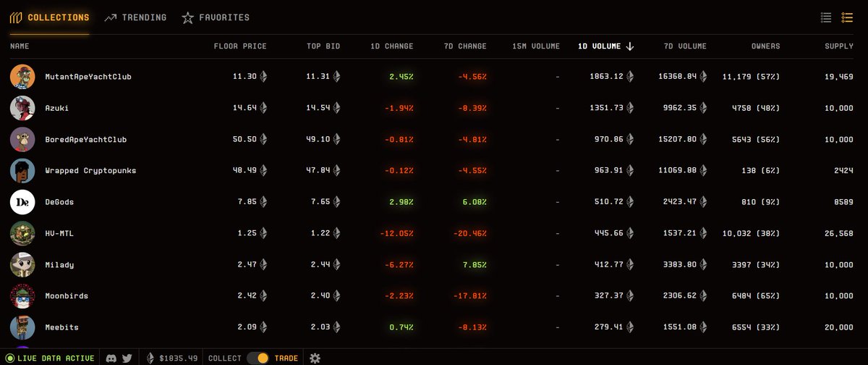Click the ETH price $1835.49
This screenshot has height=365, width=868.
(172, 358)
